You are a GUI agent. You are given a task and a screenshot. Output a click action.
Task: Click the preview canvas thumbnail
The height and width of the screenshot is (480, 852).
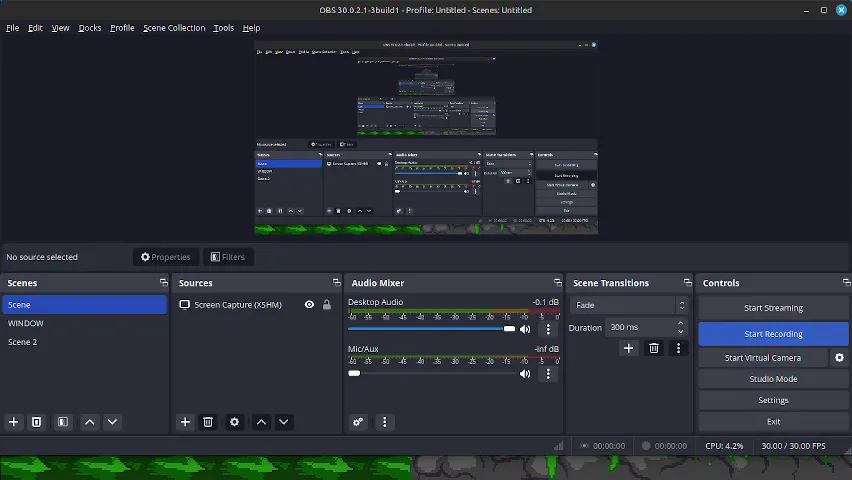point(426,138)
